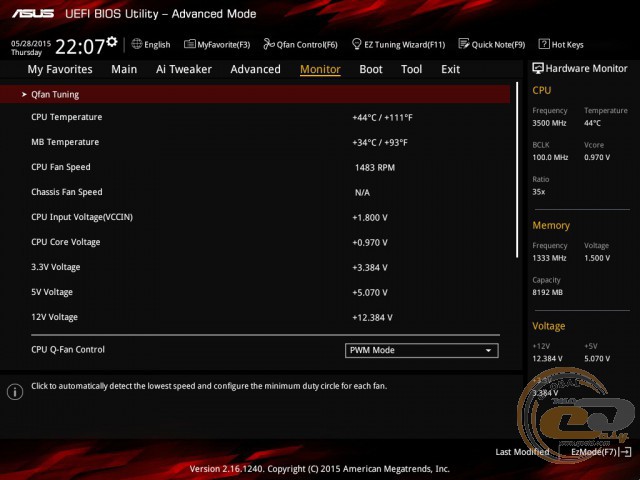The image size is (640, 480).
Task: Open the Ai Tweaker tab
Action: tap(184, 69)
